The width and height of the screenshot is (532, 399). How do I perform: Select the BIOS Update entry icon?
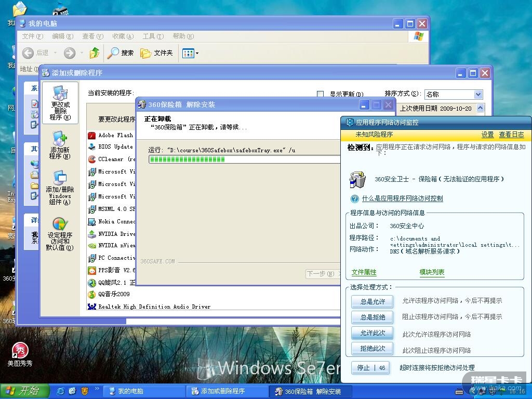tap(91, 147)
